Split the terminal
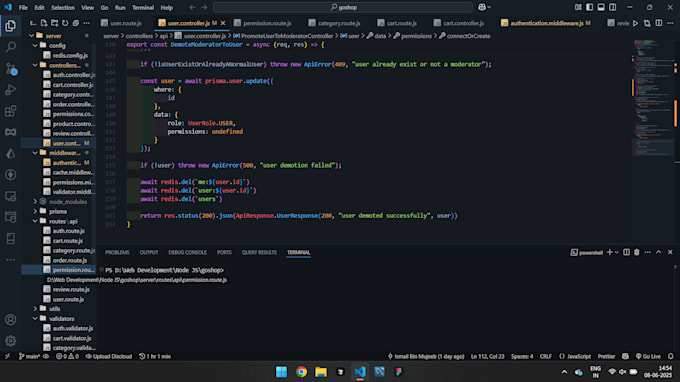 pos(626,252)
